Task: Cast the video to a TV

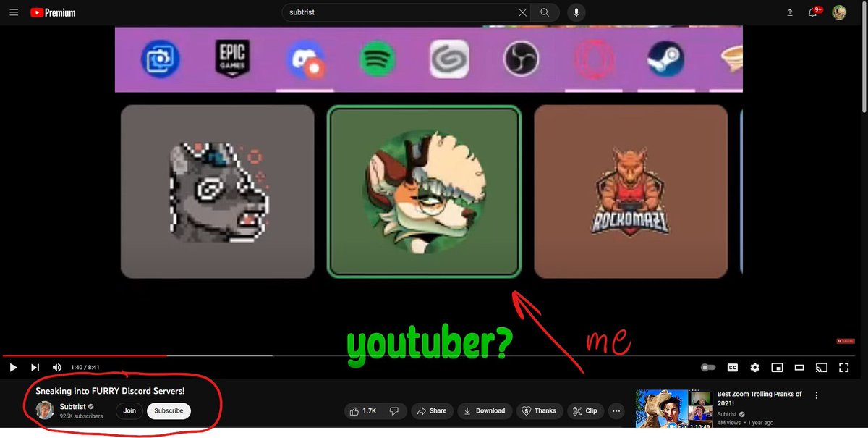Action: tap(821, 368)
